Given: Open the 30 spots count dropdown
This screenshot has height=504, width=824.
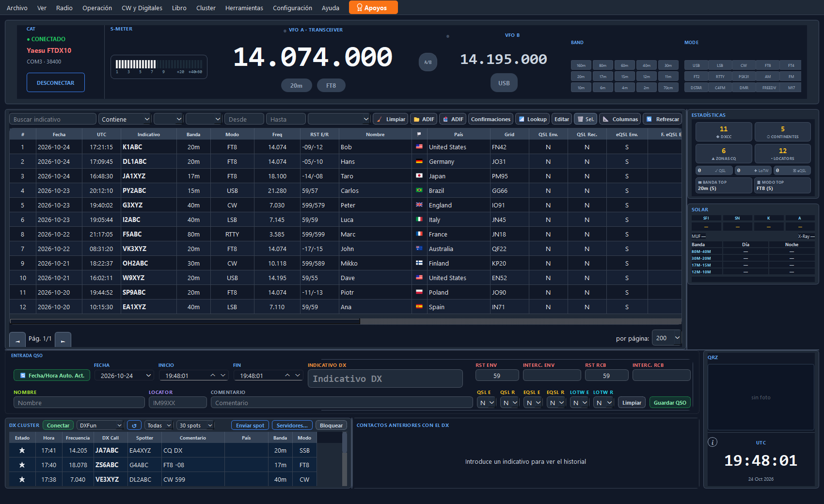Looking at the screenshot, I should 195,425.
